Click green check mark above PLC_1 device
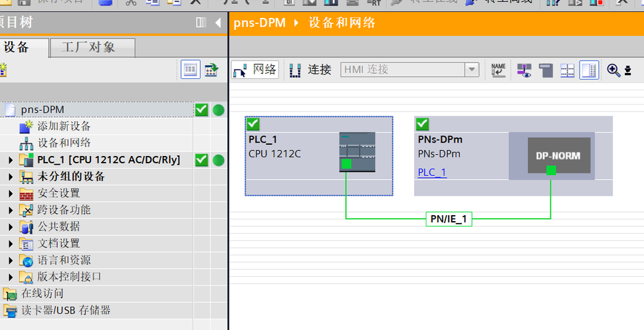Screen dimensions: 644x330 [x=253, y=124]
